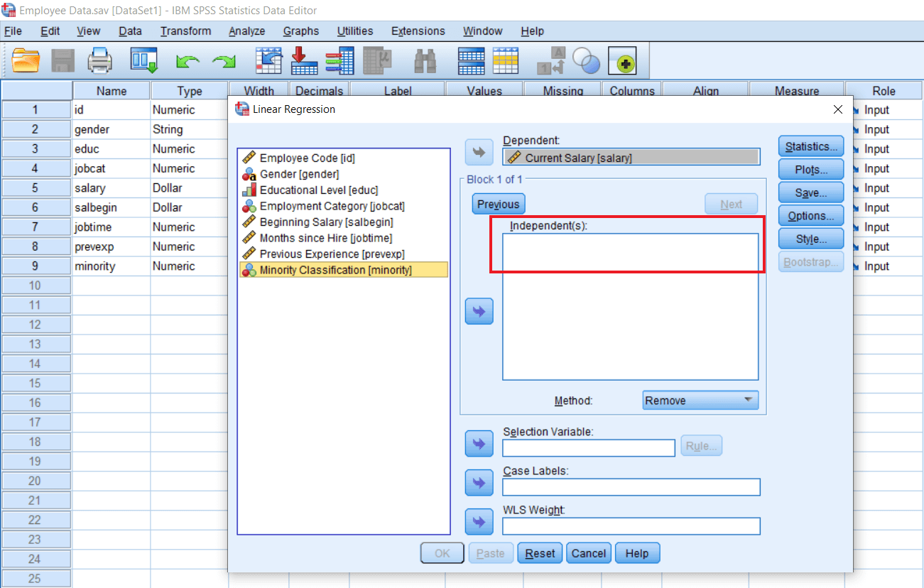
Task: Click the dialog Help button
Action: pyautogui.click(x=637, y=553)
